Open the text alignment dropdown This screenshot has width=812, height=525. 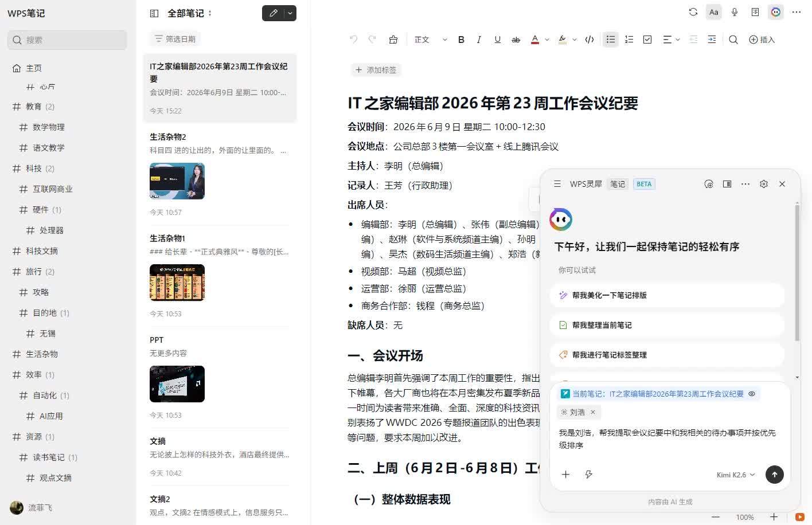tap(671, 40)
